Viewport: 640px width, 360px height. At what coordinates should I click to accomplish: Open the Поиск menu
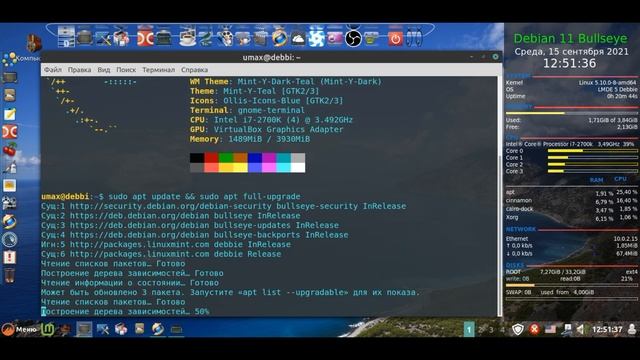(126, 70)
